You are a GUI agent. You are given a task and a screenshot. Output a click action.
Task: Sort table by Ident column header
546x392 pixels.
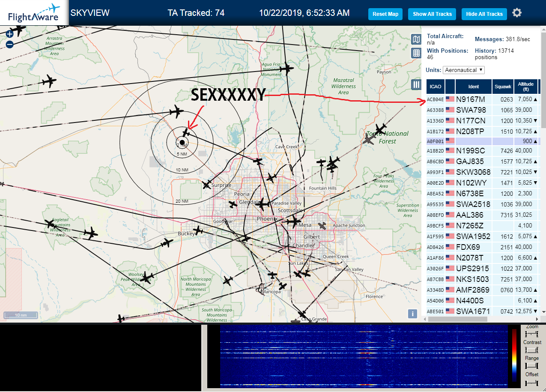coord(474,87)
